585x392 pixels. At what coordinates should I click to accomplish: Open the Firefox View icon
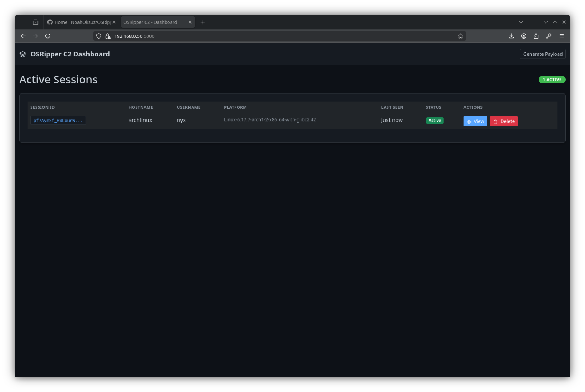point(35,22)
